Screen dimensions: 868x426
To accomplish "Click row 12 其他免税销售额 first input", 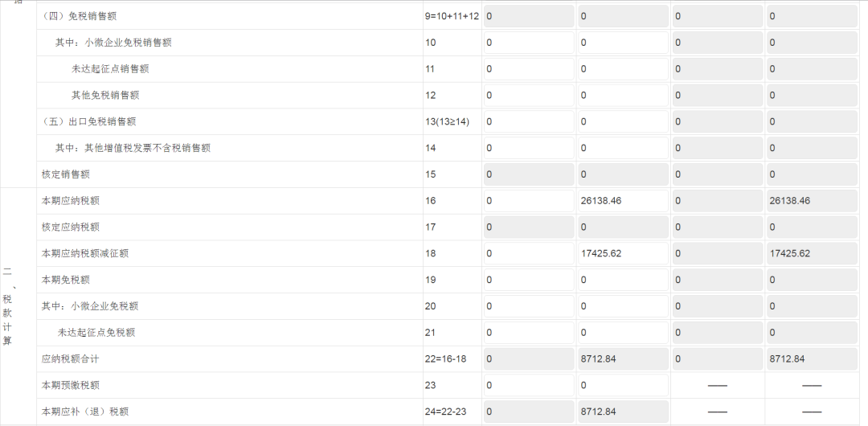I will coord(529,96).
